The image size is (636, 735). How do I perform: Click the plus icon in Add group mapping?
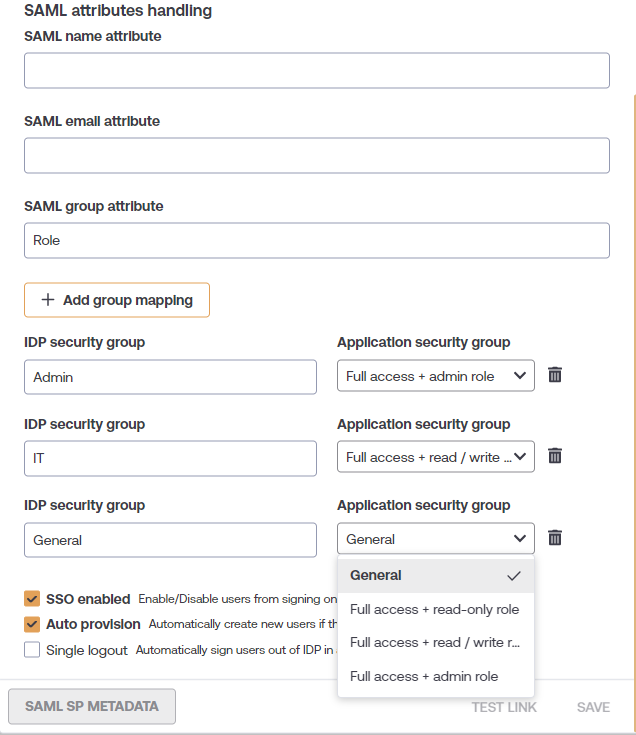[x=48, y=300]
